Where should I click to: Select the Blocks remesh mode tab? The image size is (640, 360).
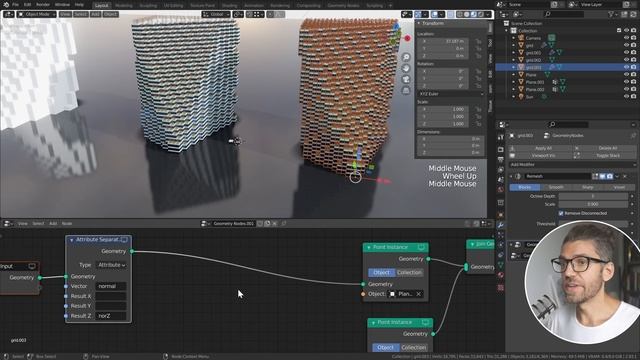524,187
